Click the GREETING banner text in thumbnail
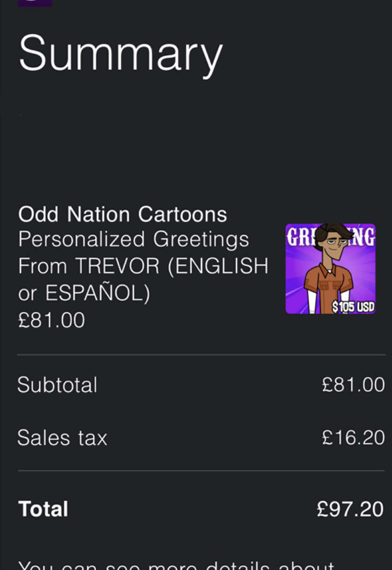Screen dimensions: 392x570 coord(331,236)
